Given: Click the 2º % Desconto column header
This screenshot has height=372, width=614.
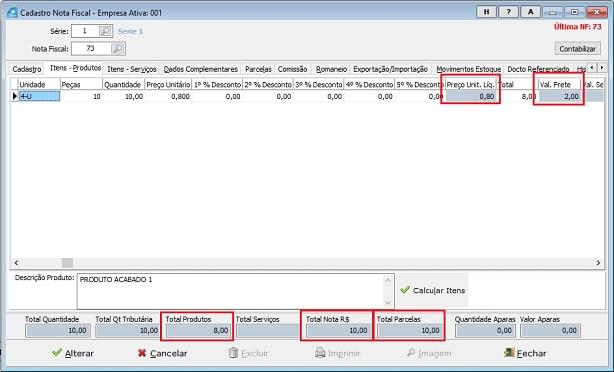Looking at the screenshot, I should (x=268, y=85).
